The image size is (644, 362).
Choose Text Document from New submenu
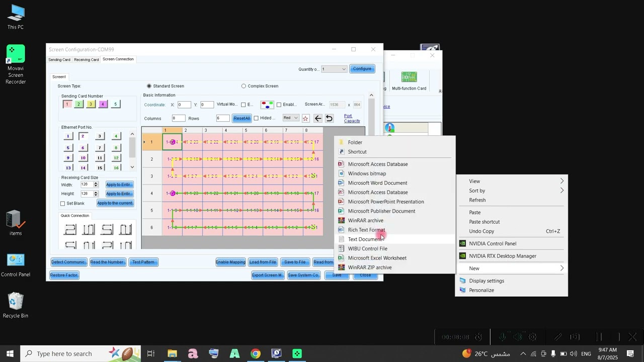395,239
